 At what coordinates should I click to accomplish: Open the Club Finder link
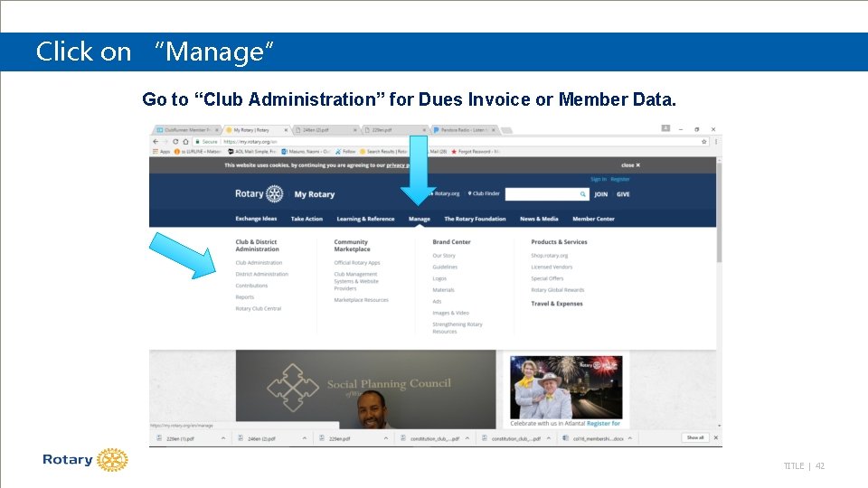click(484, 193)
